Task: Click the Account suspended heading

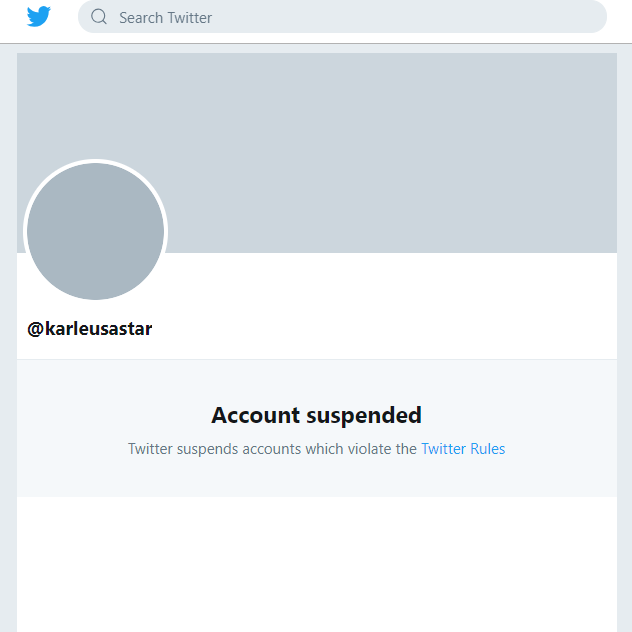Action: (316, 416)
